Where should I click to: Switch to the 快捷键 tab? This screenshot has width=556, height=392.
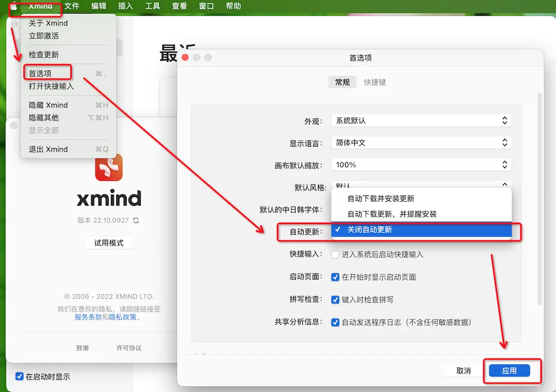coord(375,82)
